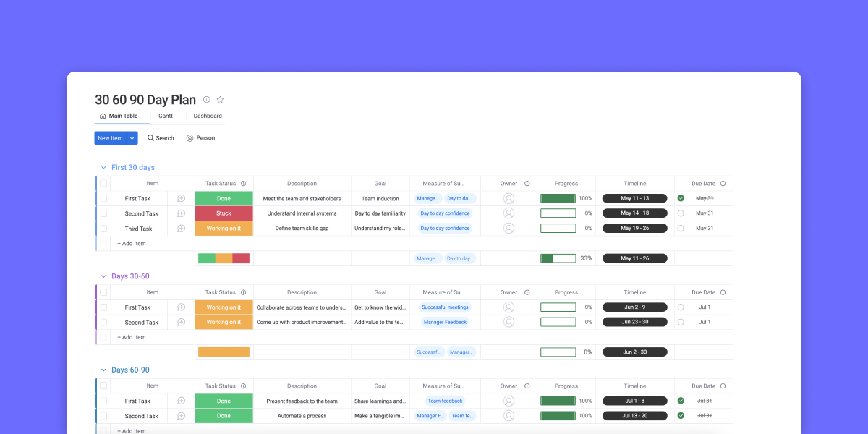868x434 pixels.
Task: Click the May 19 - 26 timeline pill
Action: (x=634, y=229)
